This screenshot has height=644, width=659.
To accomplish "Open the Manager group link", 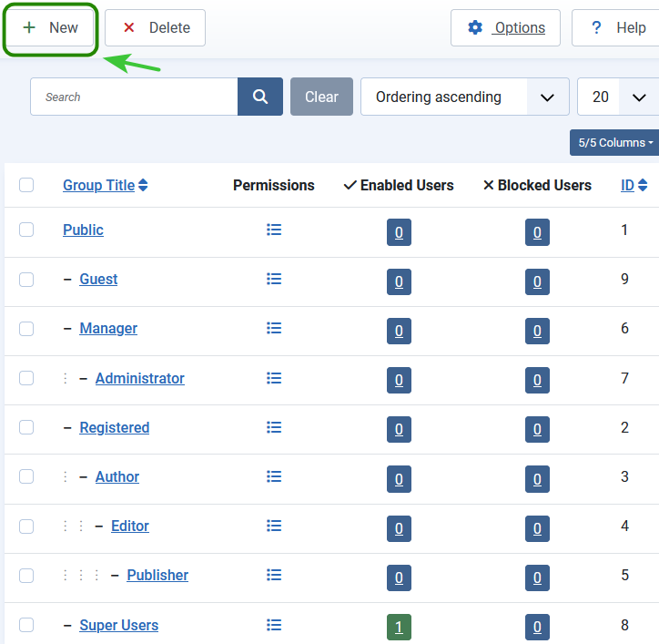I will point(108,328).
